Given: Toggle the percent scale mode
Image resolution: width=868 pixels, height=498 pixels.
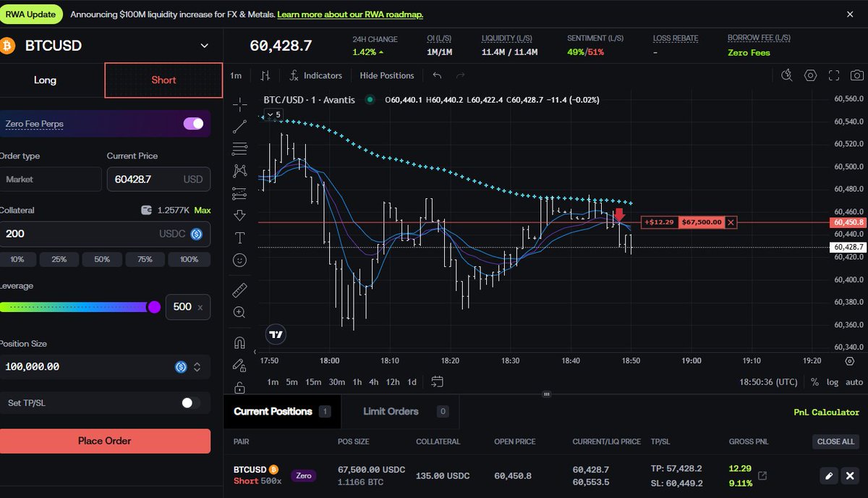Looking at the screenshot, I should pyautogui.click(x=815, y=382).
